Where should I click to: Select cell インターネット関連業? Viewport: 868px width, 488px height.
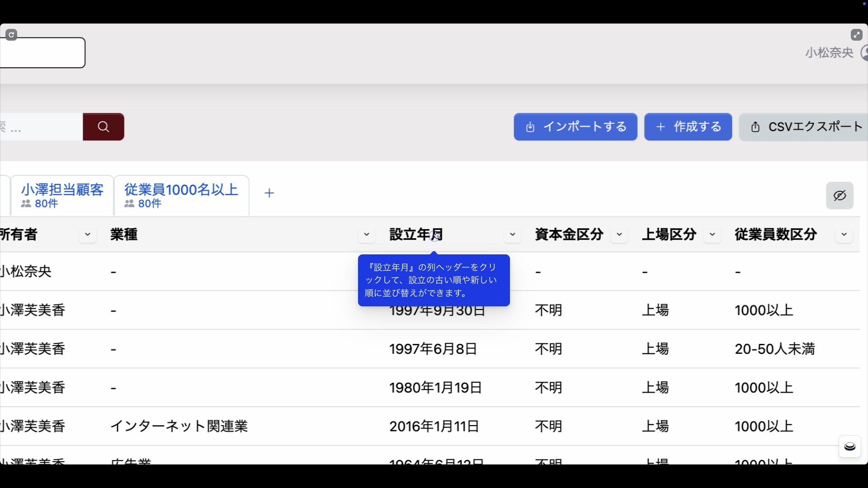click(179, 426)
